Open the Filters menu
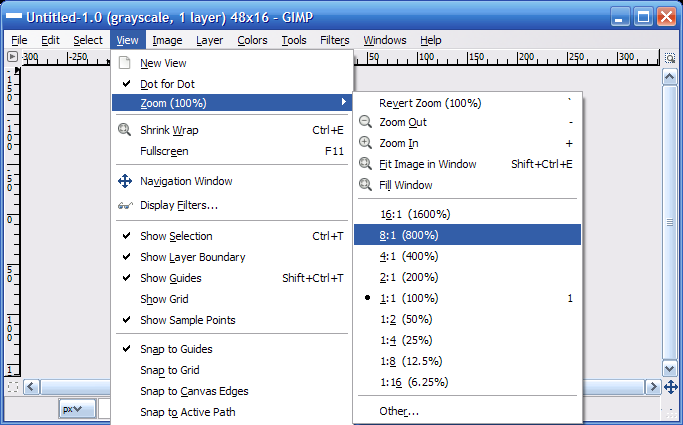683x425 pixels. [x=335, y=40]
